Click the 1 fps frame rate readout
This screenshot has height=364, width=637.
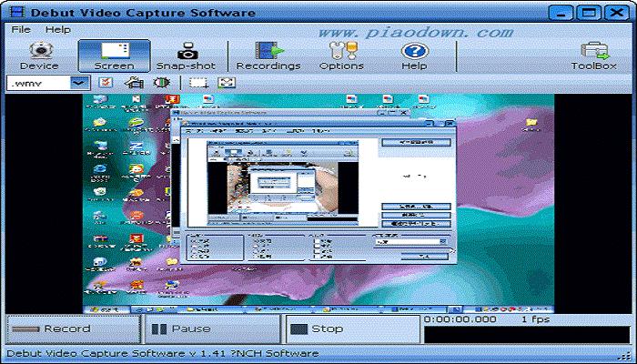(x=535, y=319)
